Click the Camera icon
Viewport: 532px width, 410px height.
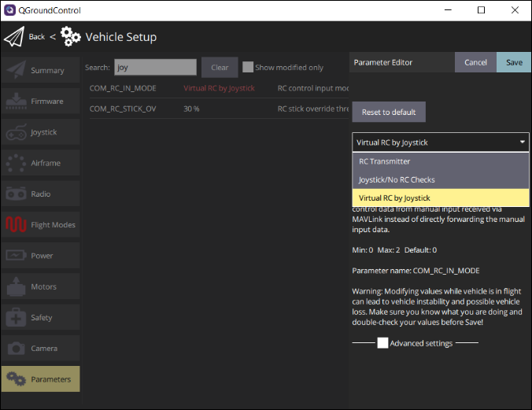tap(16, 349)
